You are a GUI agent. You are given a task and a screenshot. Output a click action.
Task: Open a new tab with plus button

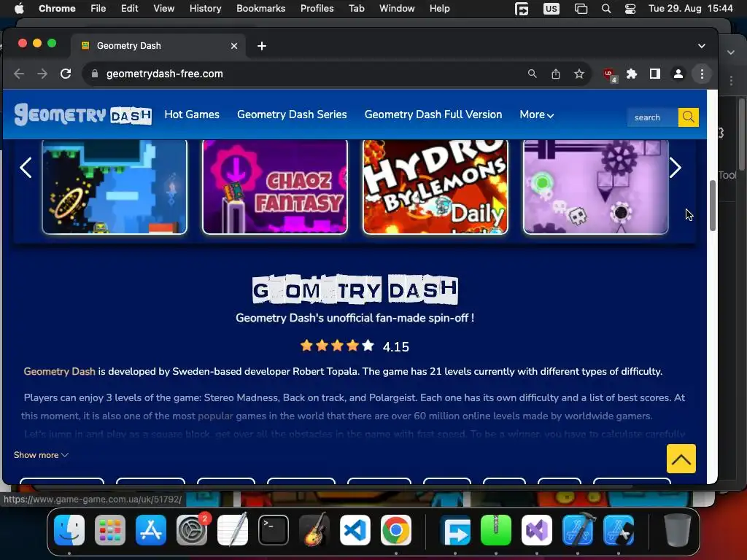click(x=262, y=46)
